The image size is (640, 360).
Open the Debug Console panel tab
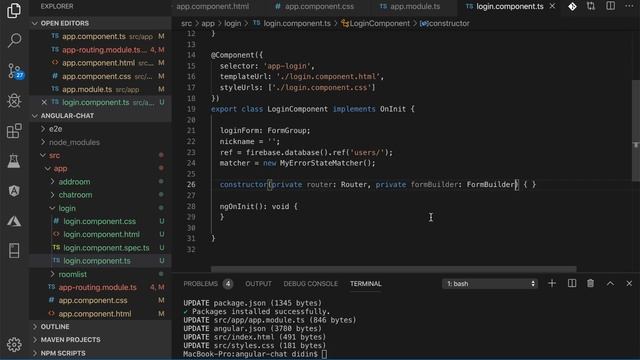(311, 284)
